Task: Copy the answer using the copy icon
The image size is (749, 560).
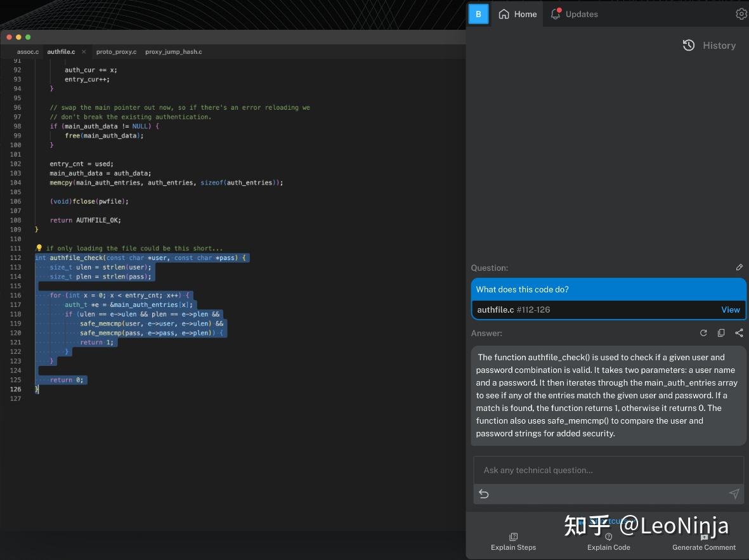Action: [x=721, y=333]
